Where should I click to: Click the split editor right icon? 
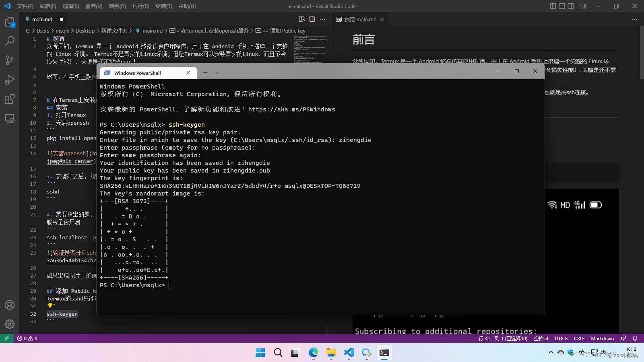click(312, 19)
